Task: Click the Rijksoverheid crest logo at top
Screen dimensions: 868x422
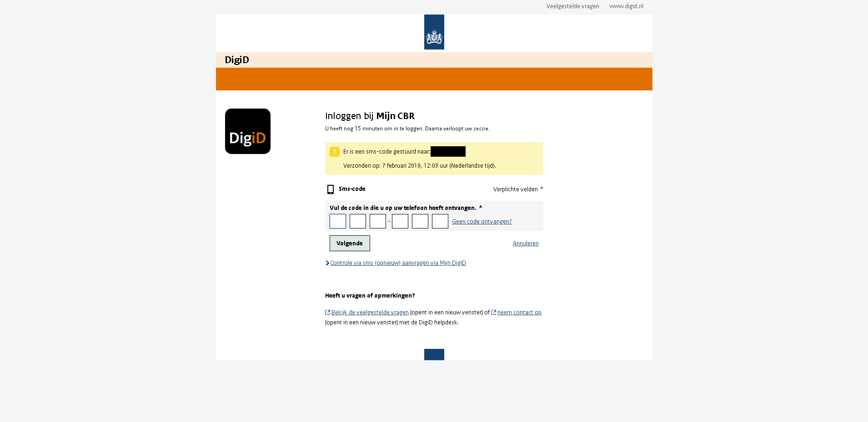Action: (434, 32)
